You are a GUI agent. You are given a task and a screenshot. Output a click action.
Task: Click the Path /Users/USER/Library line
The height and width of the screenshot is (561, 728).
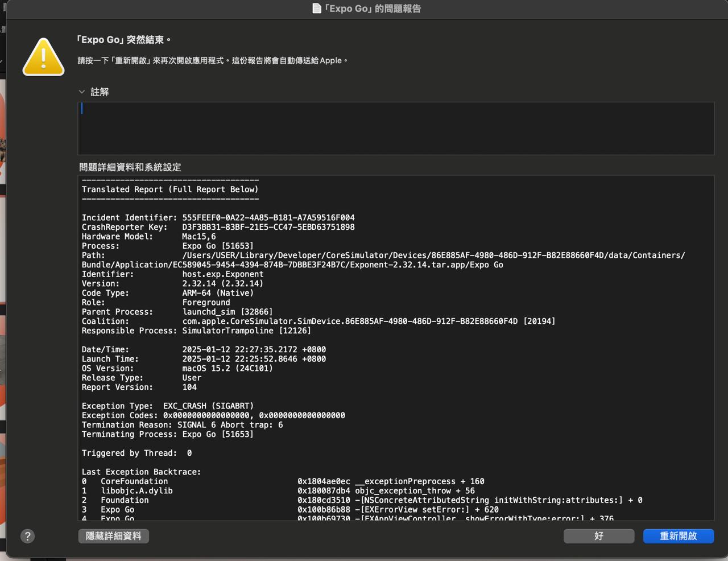(383, 260)
